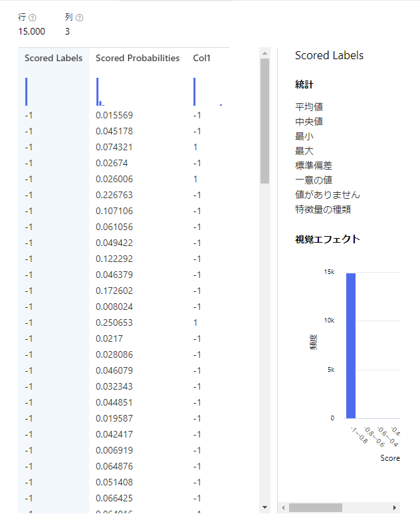Image resolution: width=420 pixels, height=518 pixels.
Task: Click the 0.066425 probability cell
Action: tap(114, 498)
